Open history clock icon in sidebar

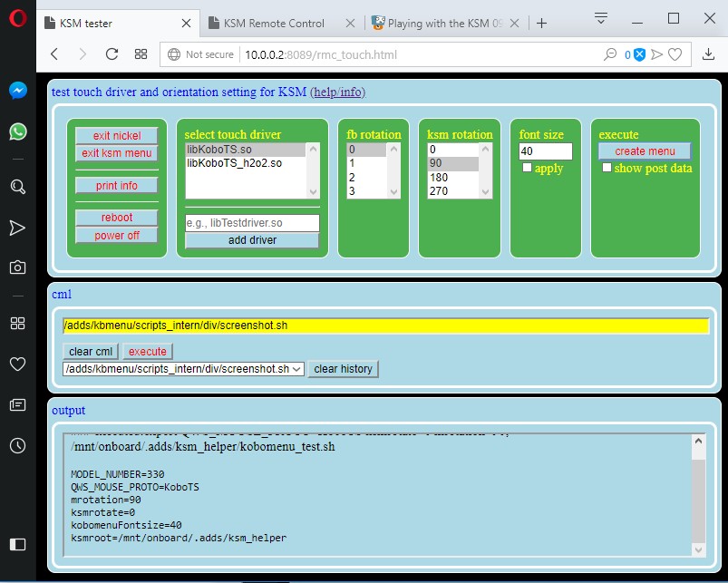pyautogui.click(x=17, y=445)
